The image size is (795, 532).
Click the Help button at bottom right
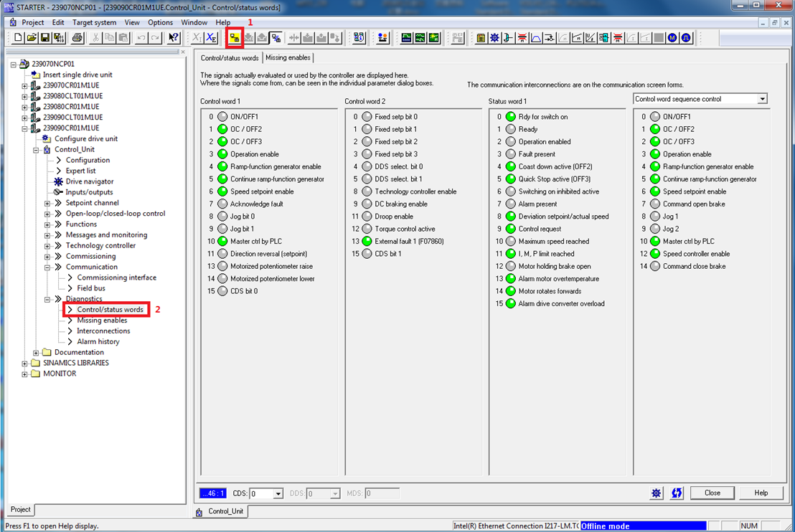pos(761,493)
